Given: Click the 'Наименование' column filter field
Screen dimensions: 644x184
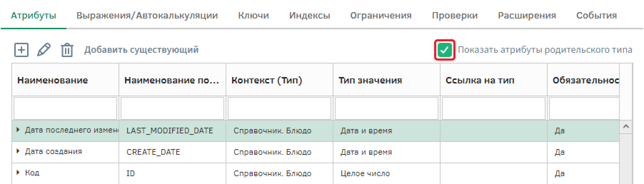Looking at the screenshot, I should [65, 108].
